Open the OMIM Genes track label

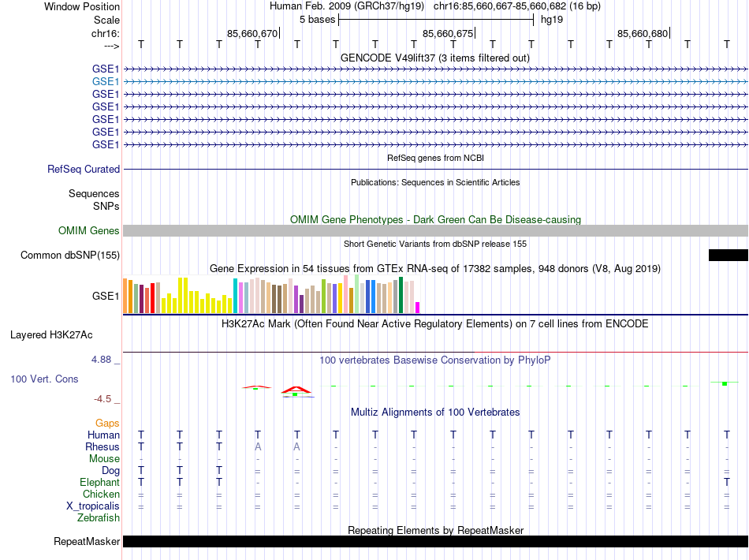[x=89, y=231]
